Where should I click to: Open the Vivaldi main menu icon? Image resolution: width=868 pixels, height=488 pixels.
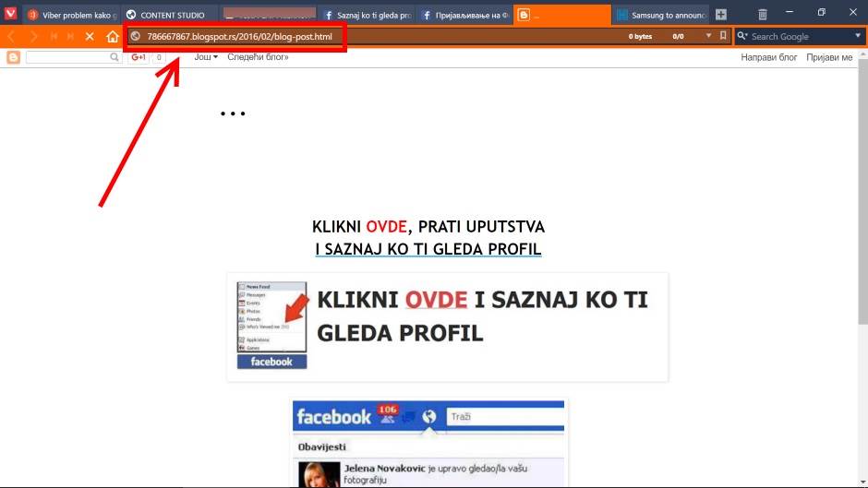(11, 14)
